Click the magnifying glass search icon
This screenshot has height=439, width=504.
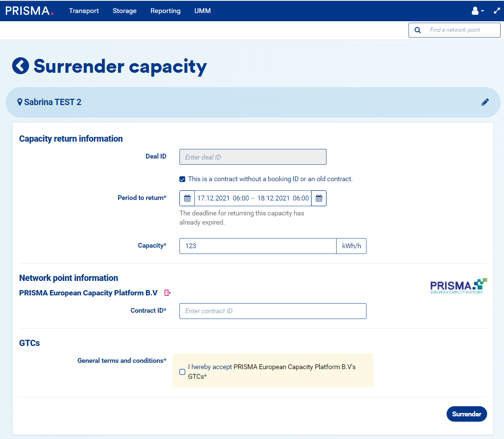(418, 30)
